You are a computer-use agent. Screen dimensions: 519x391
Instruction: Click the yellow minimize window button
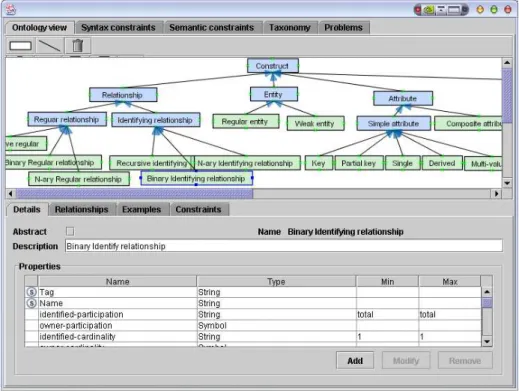(x=480, y=10)
